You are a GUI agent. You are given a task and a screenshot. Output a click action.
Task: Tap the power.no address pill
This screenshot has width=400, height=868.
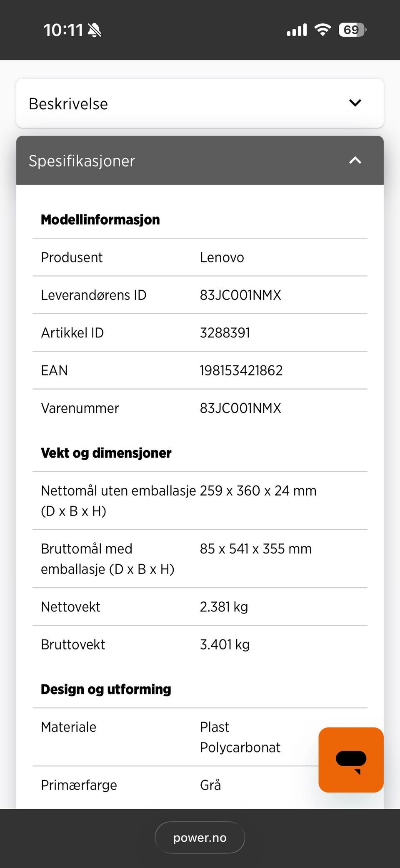click(200, 838)
